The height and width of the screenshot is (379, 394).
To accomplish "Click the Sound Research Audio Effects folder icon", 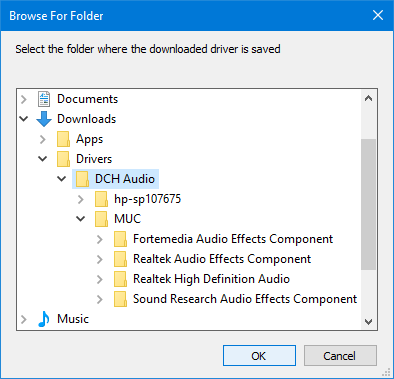I will [120, 299].
